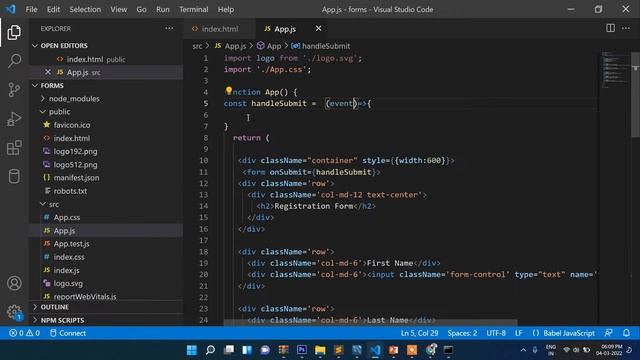Viewport: 640px width, 360px height.
Task: Split the editor to the right
Action: [x=610, y=28]
